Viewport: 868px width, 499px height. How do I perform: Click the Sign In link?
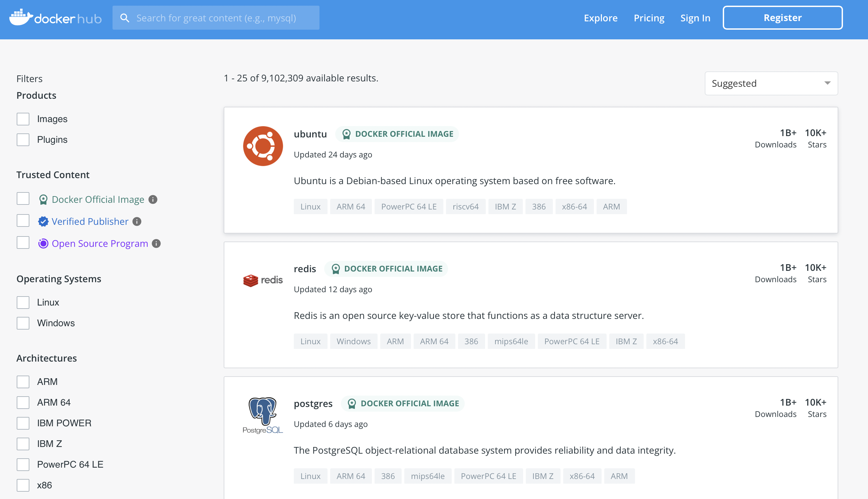[x=695, y=18]
